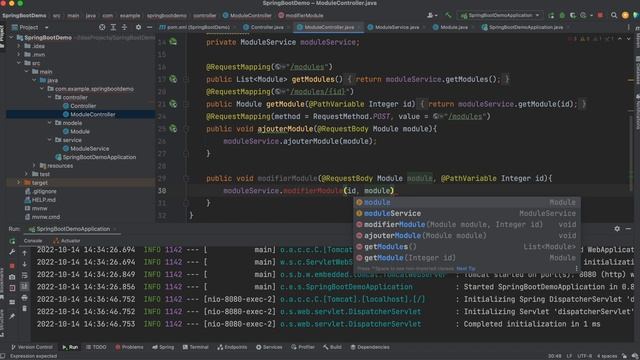The image size is (640, 360).
Task: Stop application red square in Run panel
Action: (x=12, y=266)
